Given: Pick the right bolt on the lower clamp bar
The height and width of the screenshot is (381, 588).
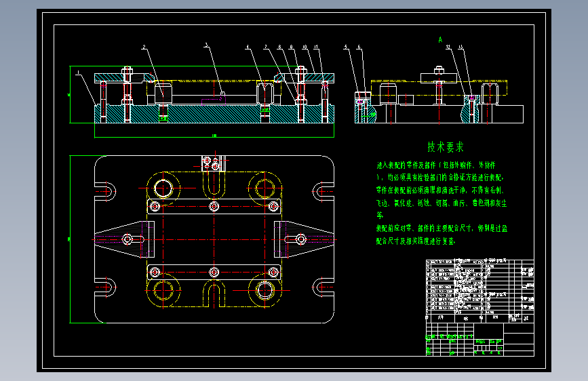Looking at the screenshot, I should tap(273, 272).
